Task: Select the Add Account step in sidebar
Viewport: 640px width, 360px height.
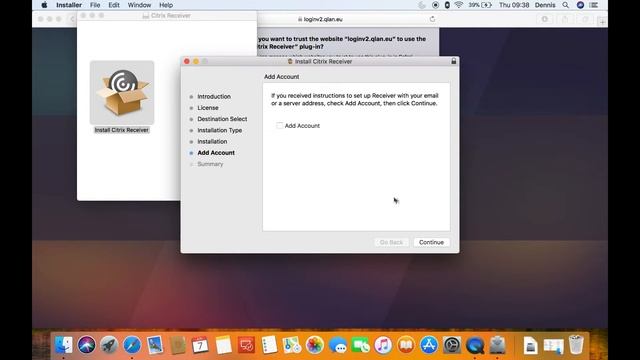Action: 216,153
